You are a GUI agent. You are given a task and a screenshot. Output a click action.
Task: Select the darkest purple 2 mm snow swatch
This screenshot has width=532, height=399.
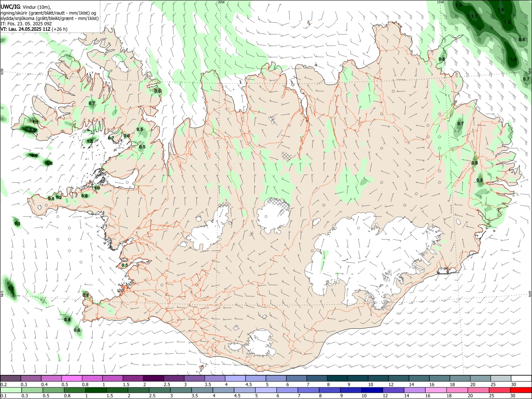pos(153,378)
